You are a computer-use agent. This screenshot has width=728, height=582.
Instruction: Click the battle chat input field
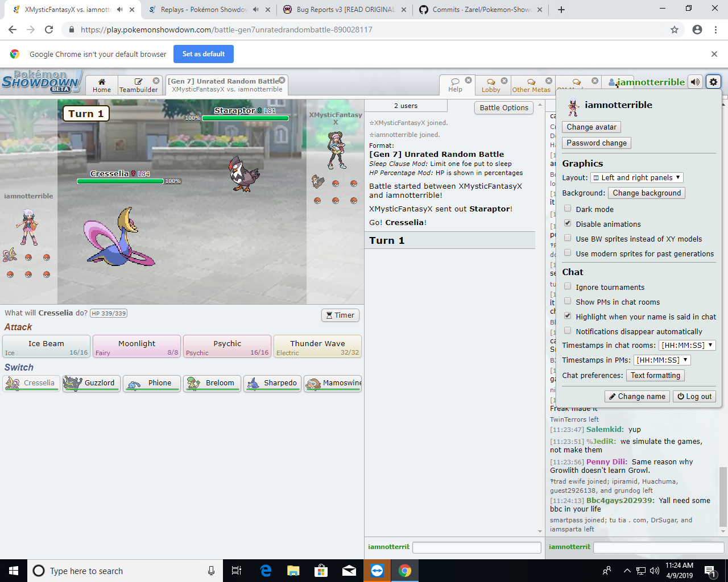pyautogui.click(x=477, y=547)
